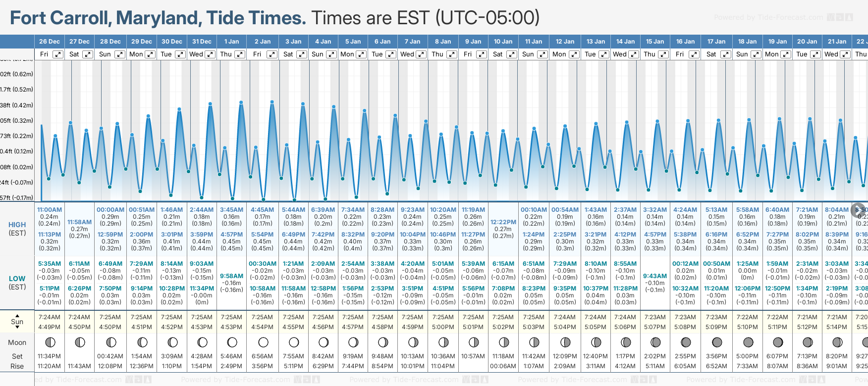Click the up arrow above the Sun label

17,315
